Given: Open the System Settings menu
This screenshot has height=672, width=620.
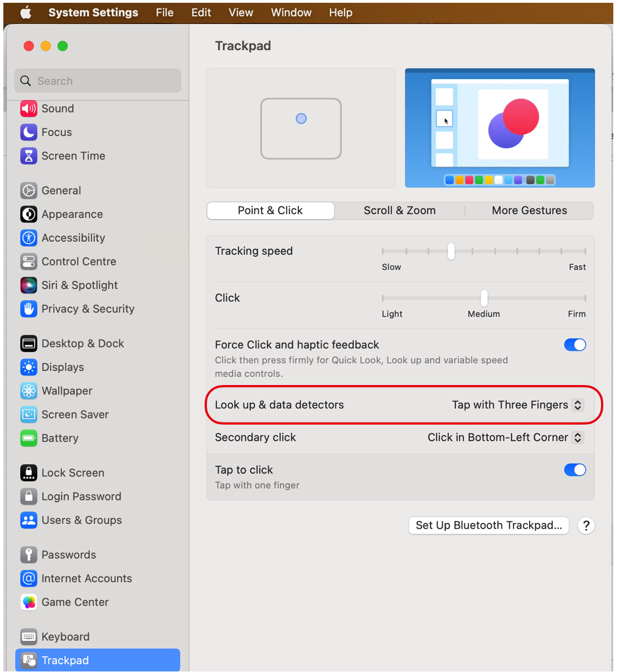Looking at the screenshot, I should [93, 12].
